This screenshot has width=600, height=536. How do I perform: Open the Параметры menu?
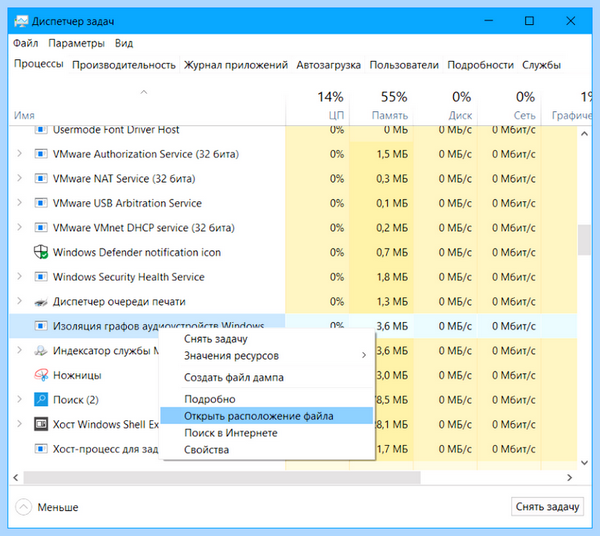pyautogui.click(x=77, y=43)
